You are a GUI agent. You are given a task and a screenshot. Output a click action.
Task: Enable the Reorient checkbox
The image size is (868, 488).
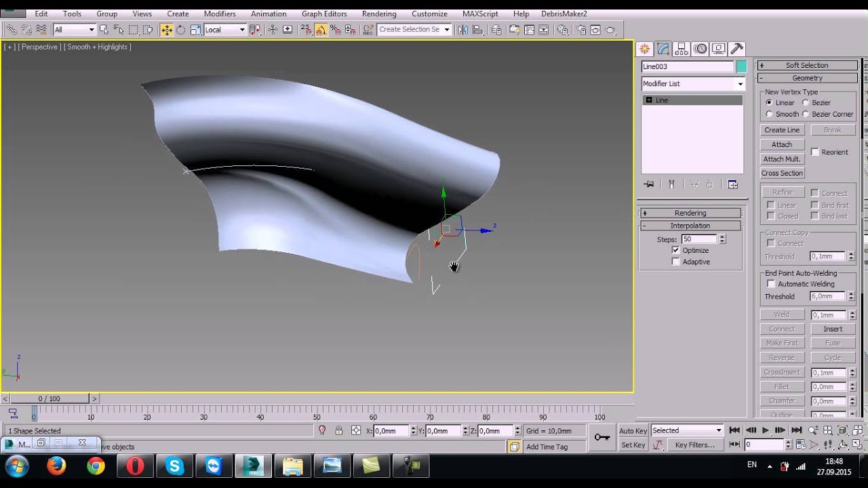point(815,152)
